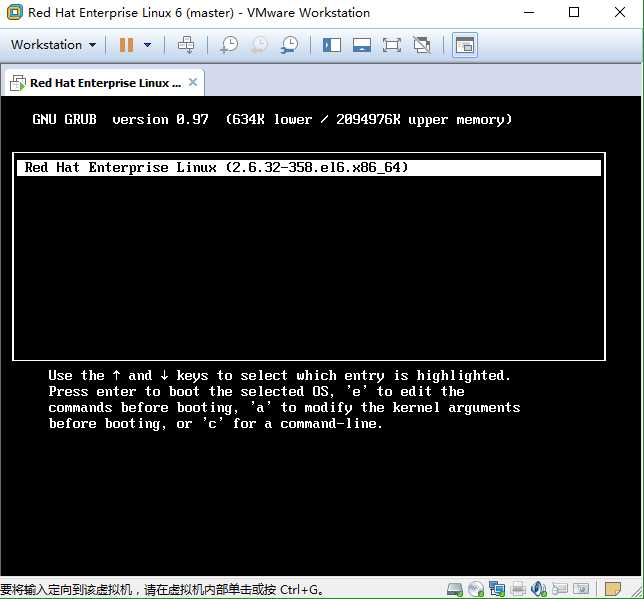The image size is (644, 599).
Task: Revert to the previous snapshot
Action: coord(259,45)
